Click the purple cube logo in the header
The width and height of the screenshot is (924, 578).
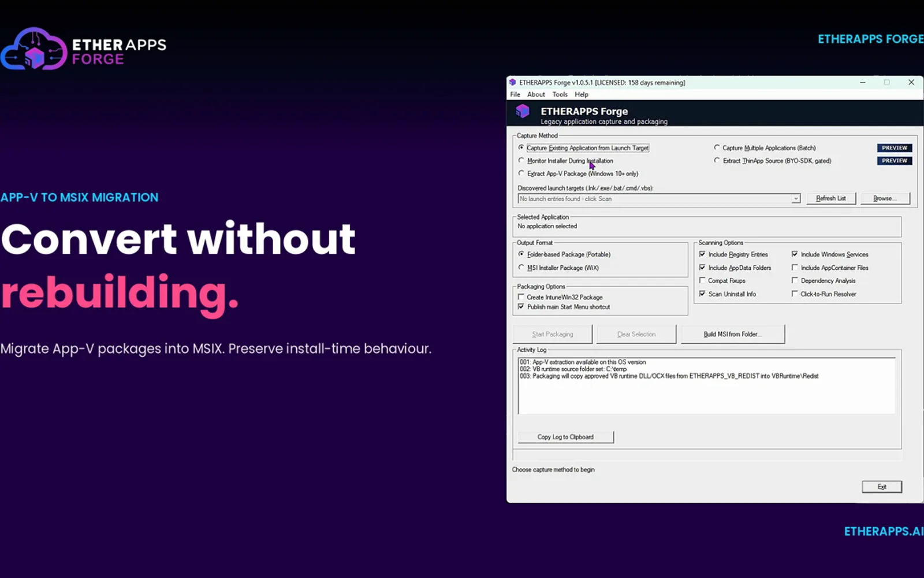tap(523, 111)
